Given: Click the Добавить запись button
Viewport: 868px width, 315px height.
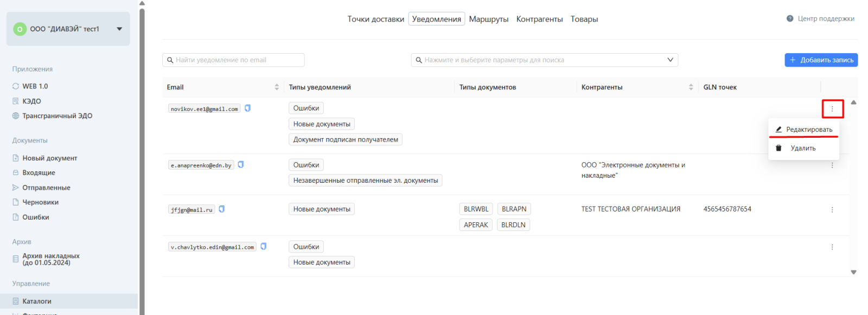Looking at the screenshot, I should (x=821, y=60).
